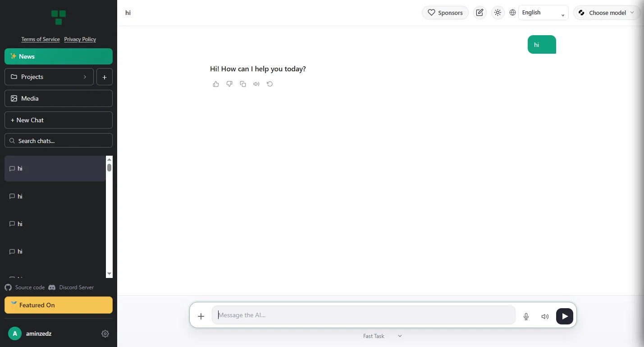Click the plus attach icon beside the message box

[x=201, y=316]
